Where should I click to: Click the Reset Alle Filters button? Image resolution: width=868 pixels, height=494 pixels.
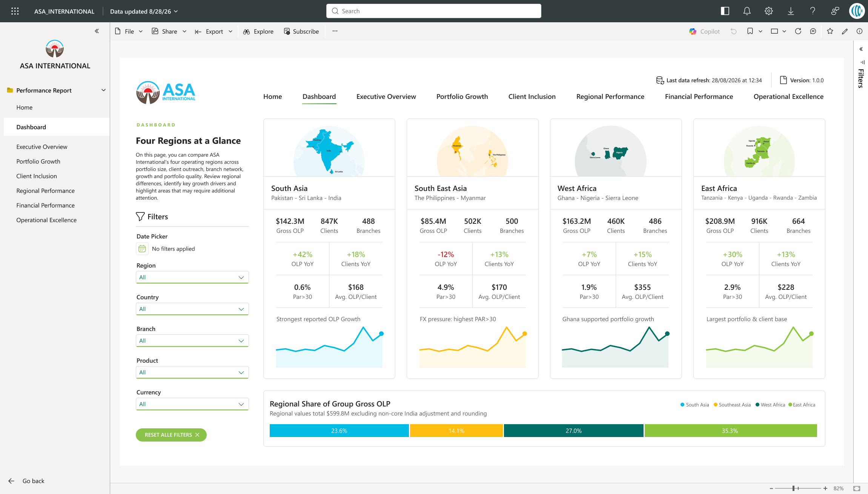click(171, 435)
